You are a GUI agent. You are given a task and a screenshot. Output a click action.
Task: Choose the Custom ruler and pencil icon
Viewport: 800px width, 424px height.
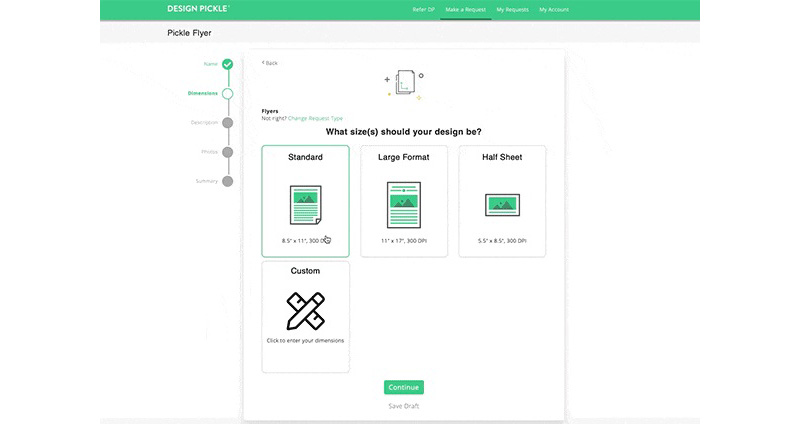306,311
